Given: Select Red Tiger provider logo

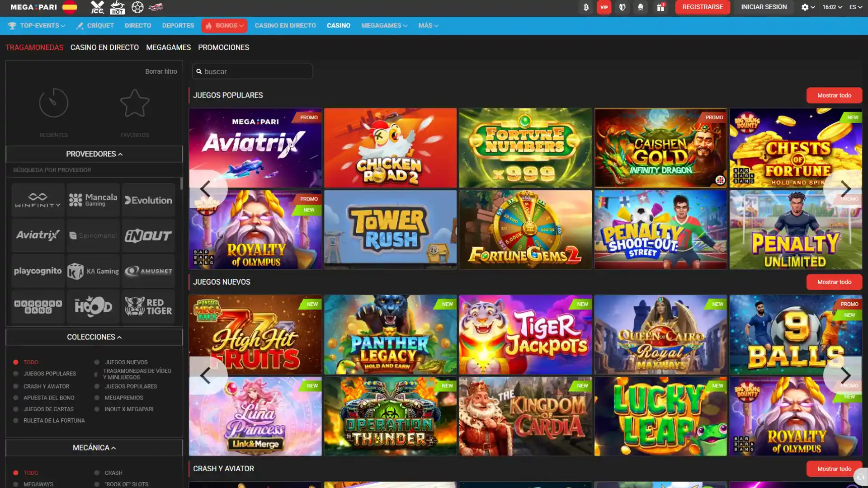Looking at the screenshot, I should (148, 307).
